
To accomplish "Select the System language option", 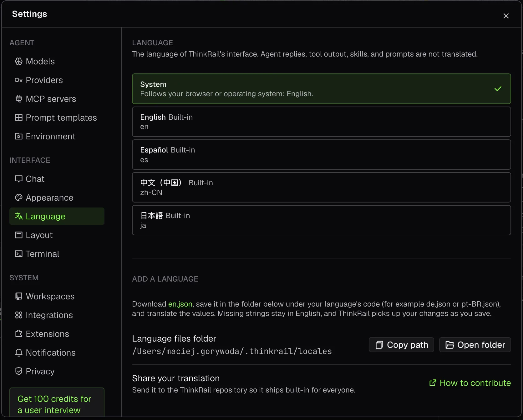I will 321,89.
